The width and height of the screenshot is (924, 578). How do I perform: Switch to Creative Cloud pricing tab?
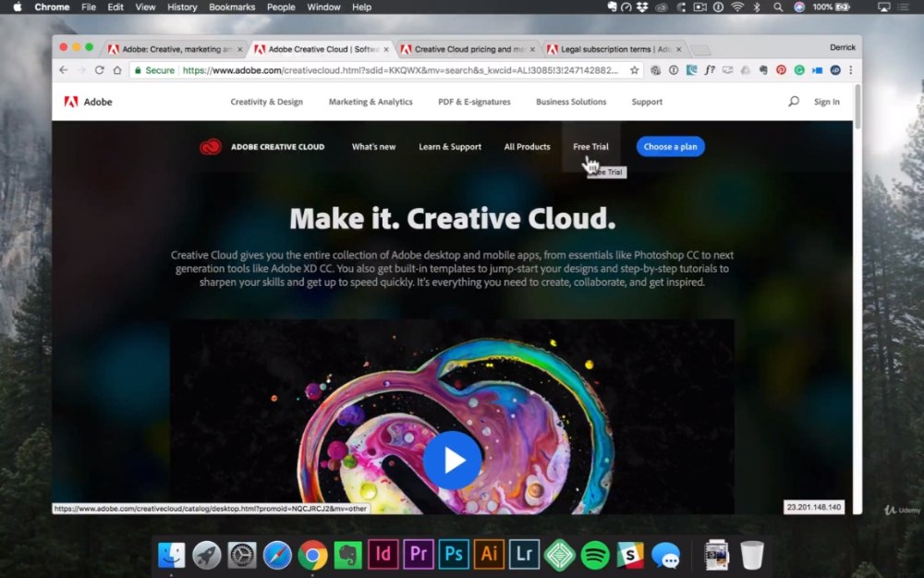[468, 50]
